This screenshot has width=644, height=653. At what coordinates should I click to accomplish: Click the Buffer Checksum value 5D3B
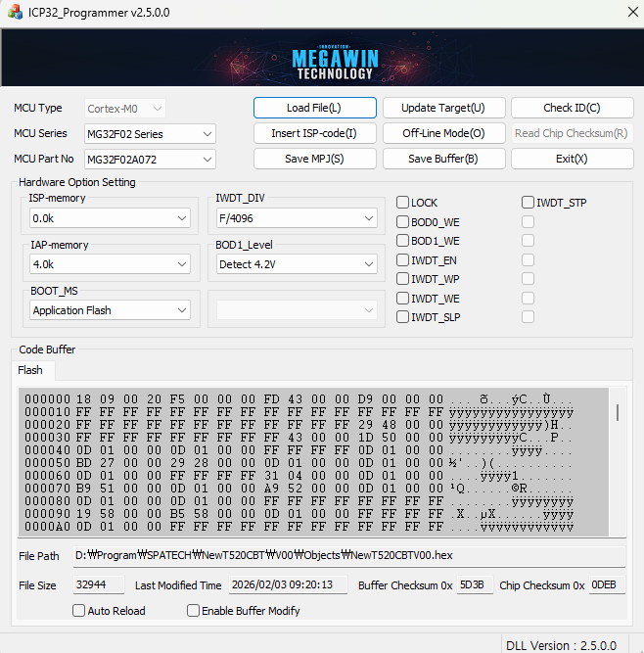[475, 584]
